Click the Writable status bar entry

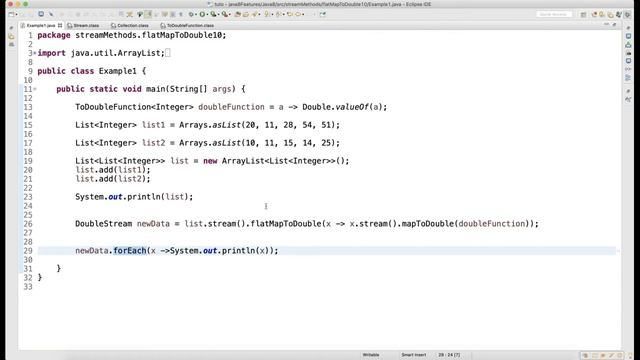(x=371, y=355)
